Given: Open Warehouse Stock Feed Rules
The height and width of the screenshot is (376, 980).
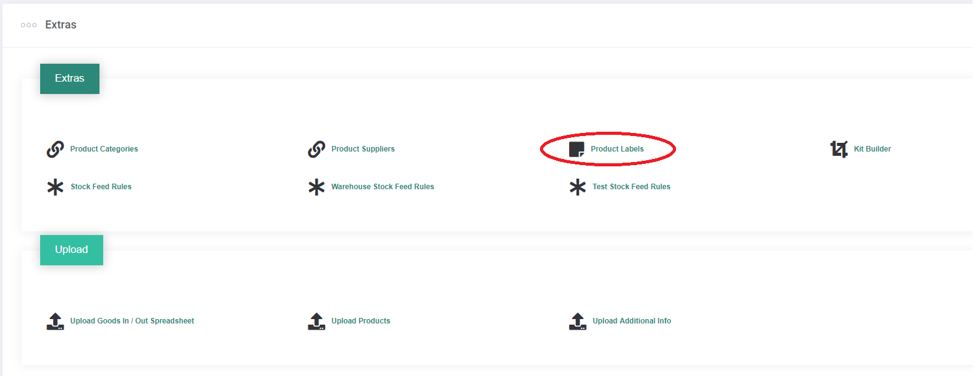Looking at the screenshot, I should click(x=382, y=187).
